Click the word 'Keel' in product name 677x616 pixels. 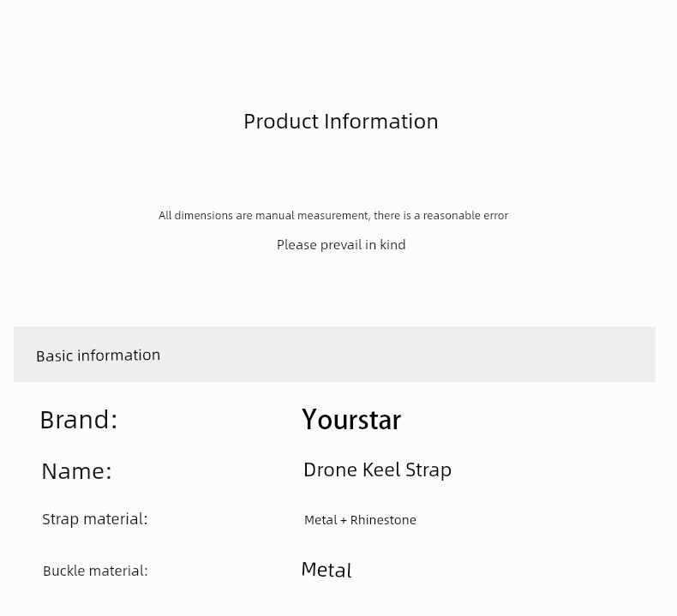[381, 469]
